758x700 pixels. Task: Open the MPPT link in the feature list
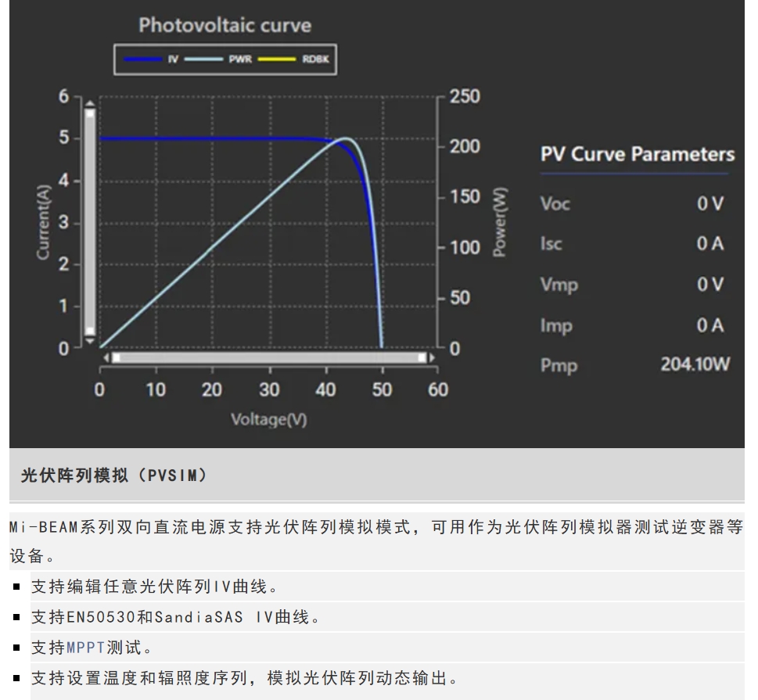pyautogui.click(x=85, y=647)
